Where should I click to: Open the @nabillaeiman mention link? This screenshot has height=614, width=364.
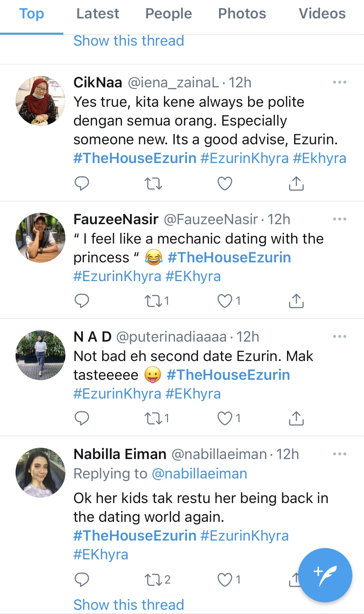[199, 474]
